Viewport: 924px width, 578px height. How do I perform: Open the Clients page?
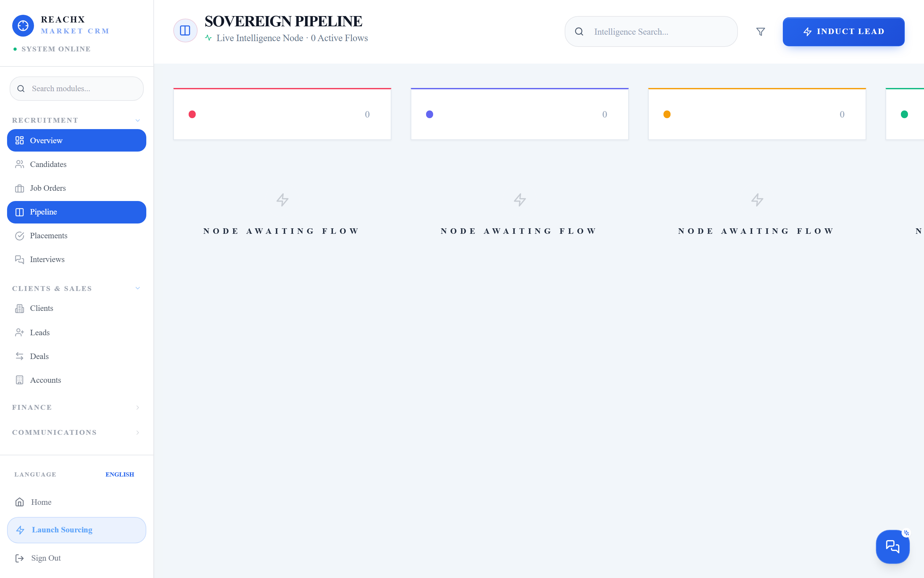click(76, 309)
